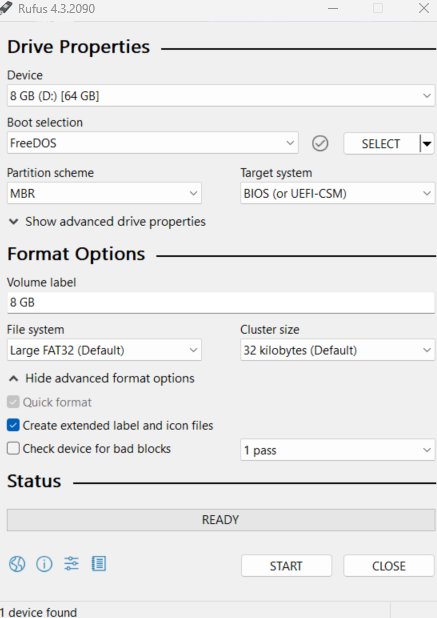Image resolution: width=437 pixels, height=618 pixels.
Task: Click the CLOSE button
Action: pyautogui.click(x=389, y=566)
